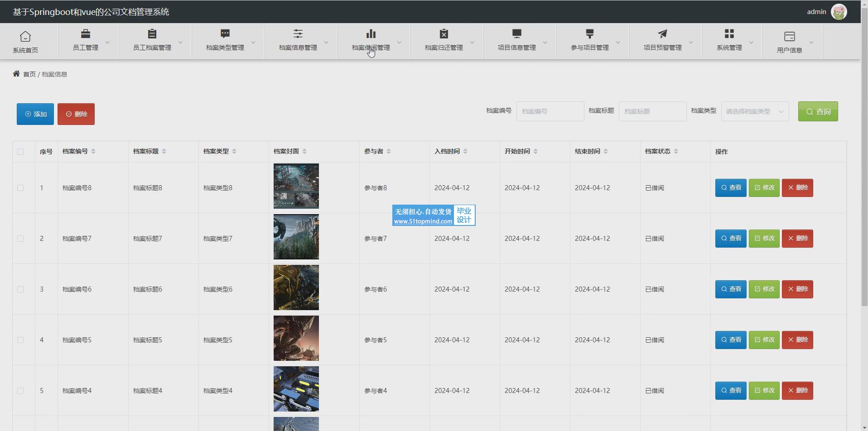Open the 请选择档案类型 dropdown
Viewport: 868px width, 431px height.
(x=755, y=111)
